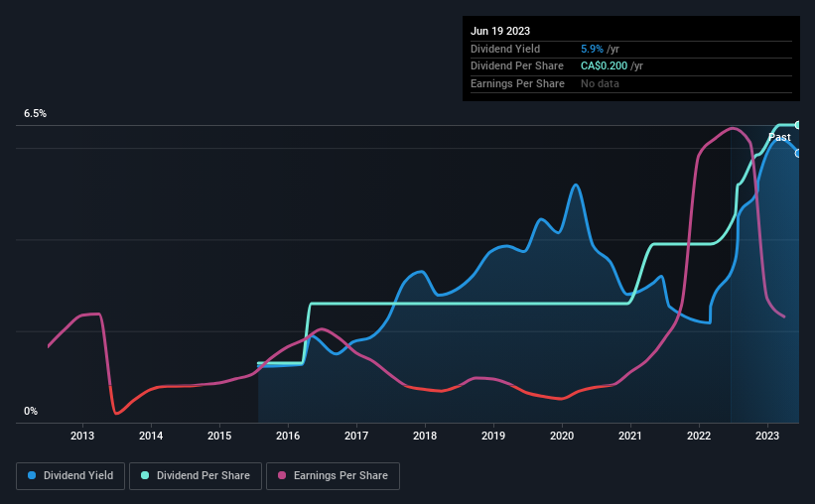Viewport: 815px width, 504px height.
Task: Click the Dividend Yield endpoint circle marker
Action: [x=798, y=153]
